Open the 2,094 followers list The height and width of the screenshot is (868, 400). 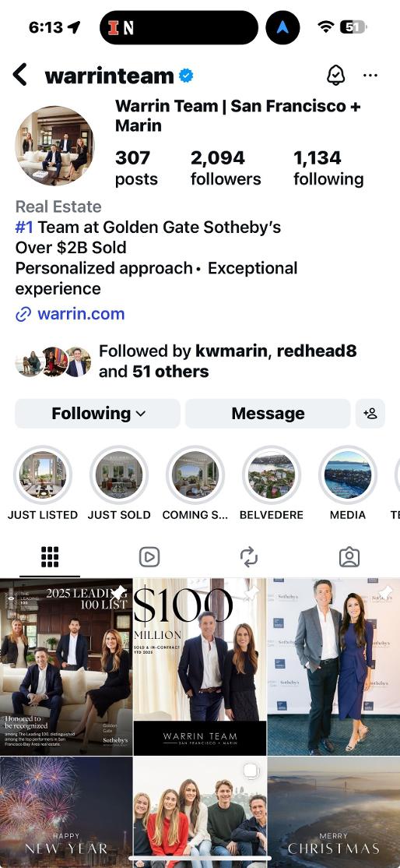[x=226, y=168]
